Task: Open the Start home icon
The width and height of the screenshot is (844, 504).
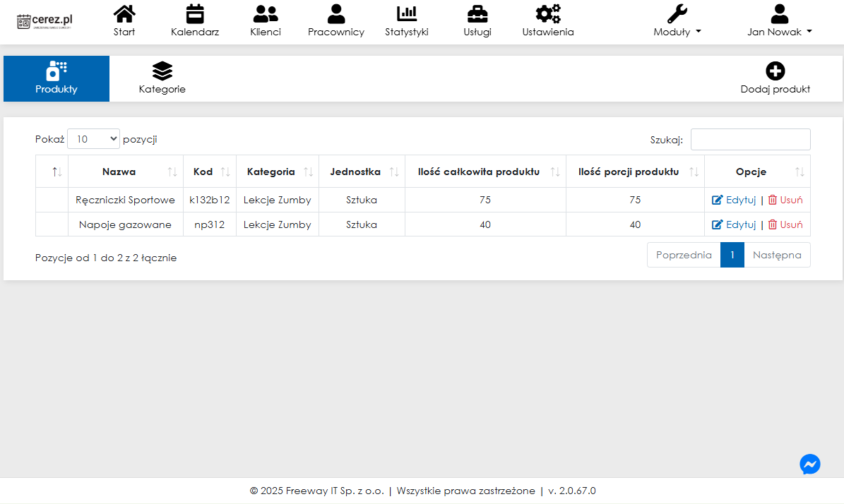Action: (124, 13)
